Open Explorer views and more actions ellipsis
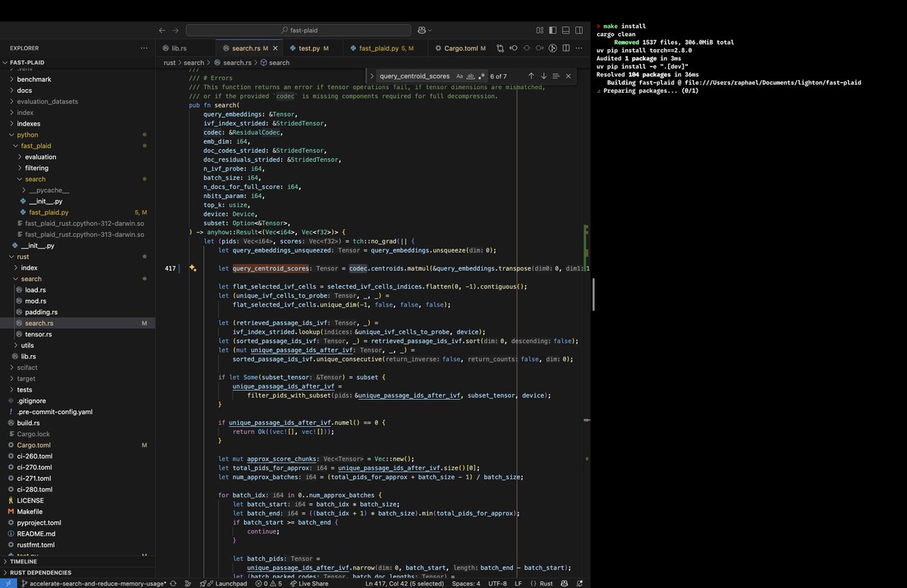907x588 pixels. pos(144,48)
